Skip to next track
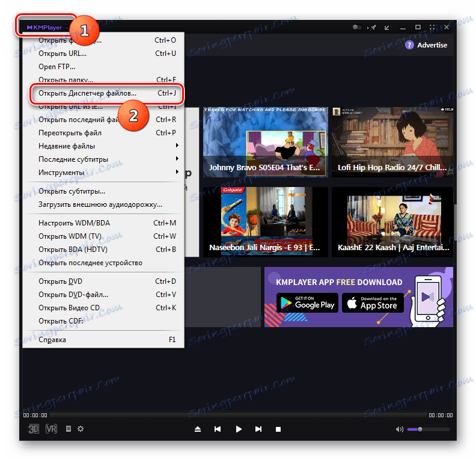The width and height of the screenshot is (476, 460). click(x=258, y=429)
